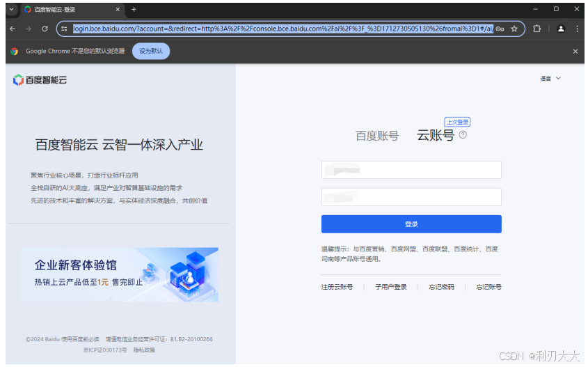Screen dimensions: 588x367
Task: Open the 忘记账号 link
Action: coord(488,287)
